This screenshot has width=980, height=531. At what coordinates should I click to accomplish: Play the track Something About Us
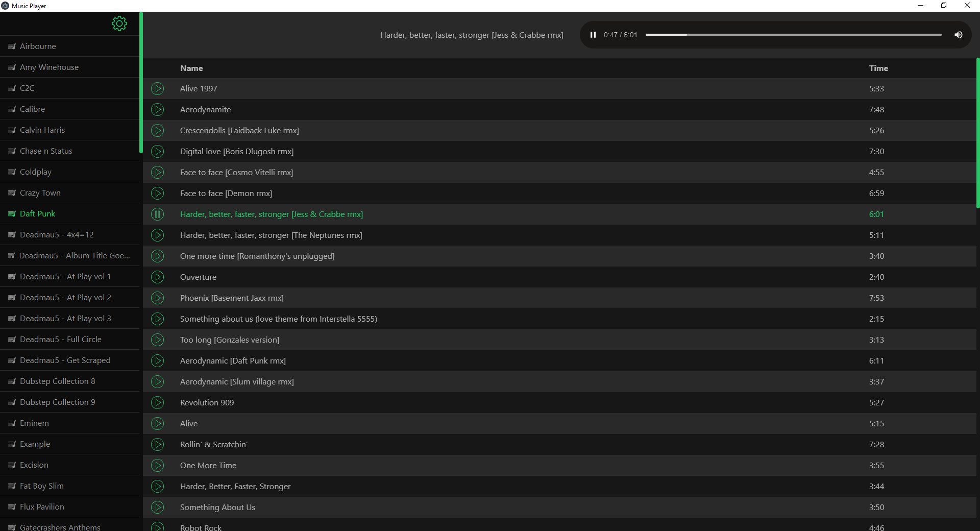(158, 508)
